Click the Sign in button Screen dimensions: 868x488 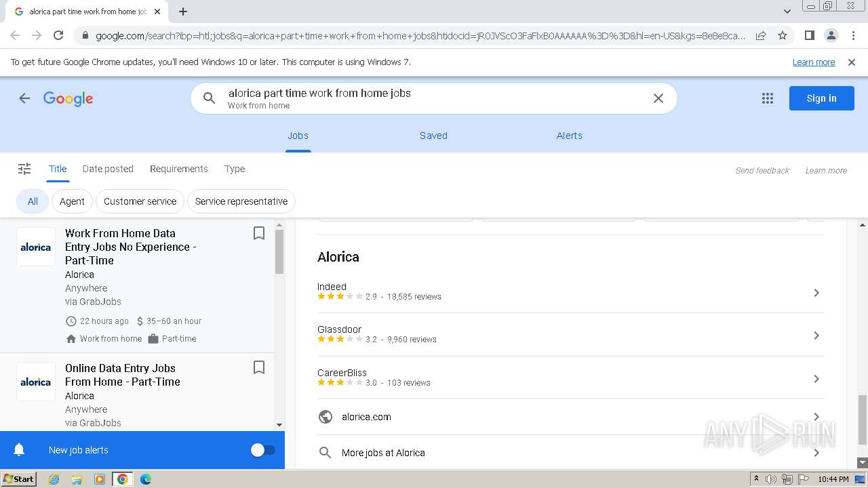821,98
